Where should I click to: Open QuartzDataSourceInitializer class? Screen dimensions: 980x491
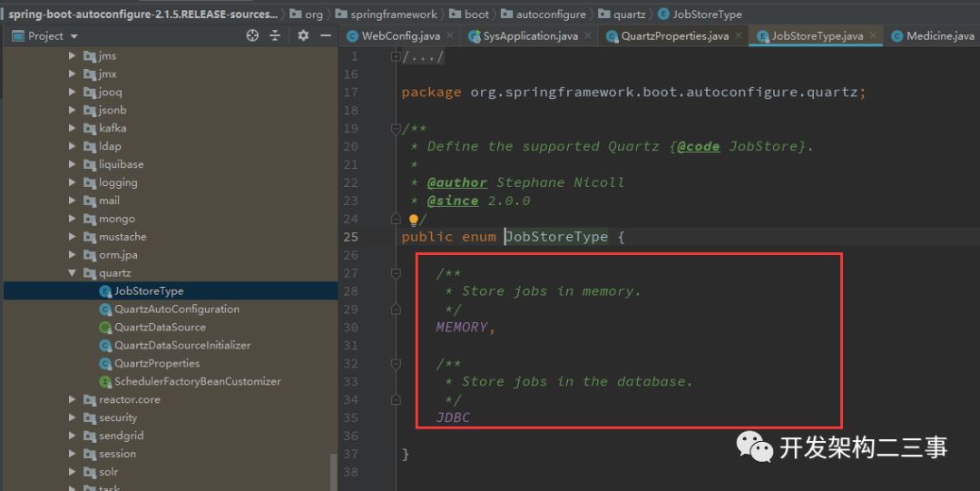181,345
